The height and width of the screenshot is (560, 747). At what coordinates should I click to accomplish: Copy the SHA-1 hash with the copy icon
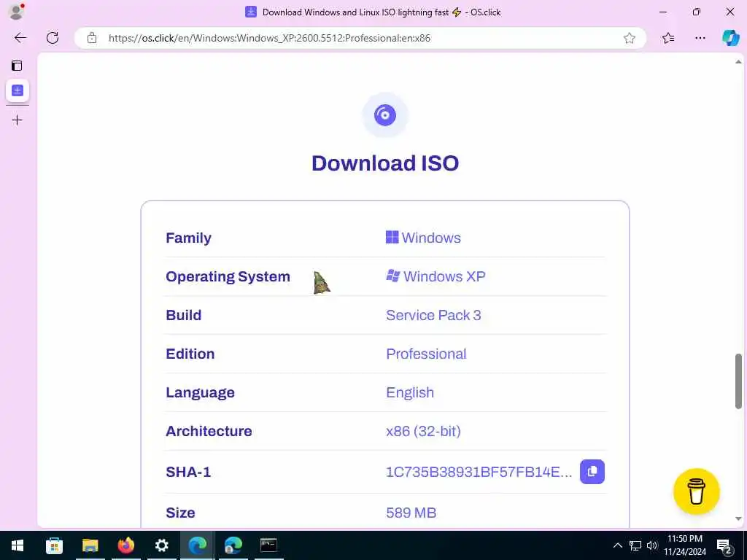tap(592, 472)
